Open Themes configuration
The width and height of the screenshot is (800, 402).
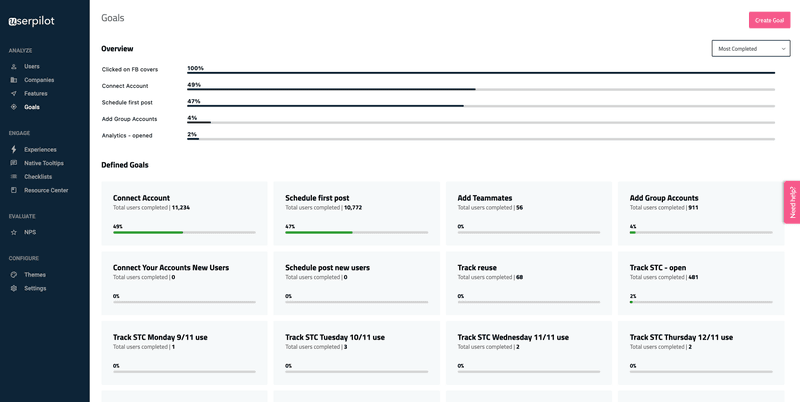point(35,274)
